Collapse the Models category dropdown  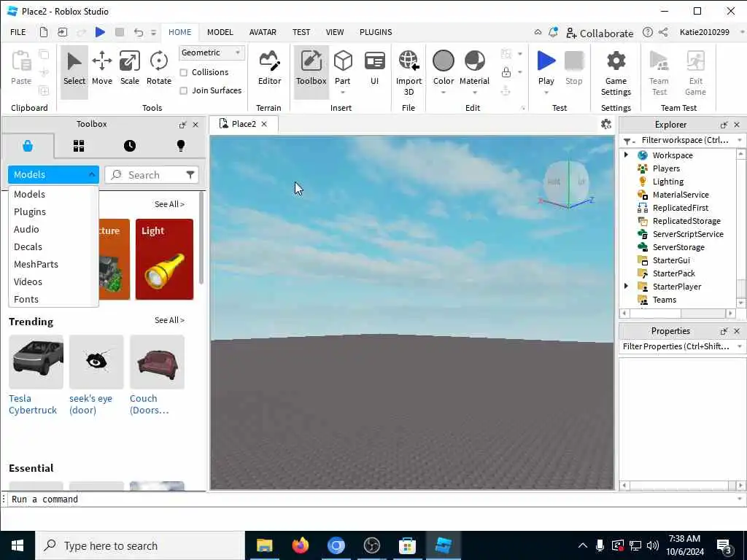pyautogui.click(x=53, y=175)
